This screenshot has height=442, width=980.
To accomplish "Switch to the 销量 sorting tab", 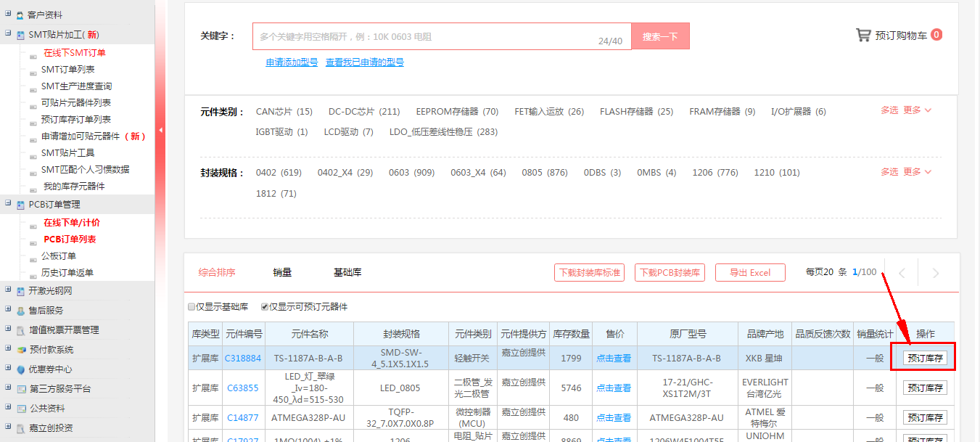I will pos(281,272).
